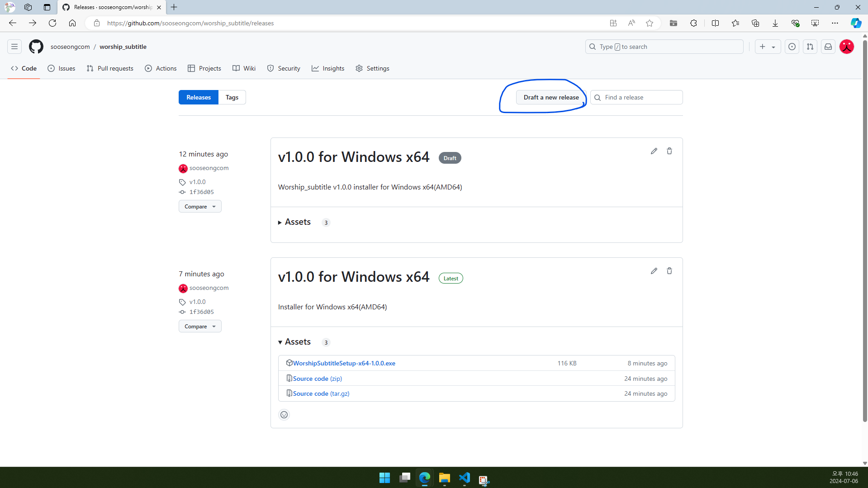The width and height of the screenshot is (868, 488).
Task: Open the global navigation hamburger menu
Action: (x=14, y=47)
